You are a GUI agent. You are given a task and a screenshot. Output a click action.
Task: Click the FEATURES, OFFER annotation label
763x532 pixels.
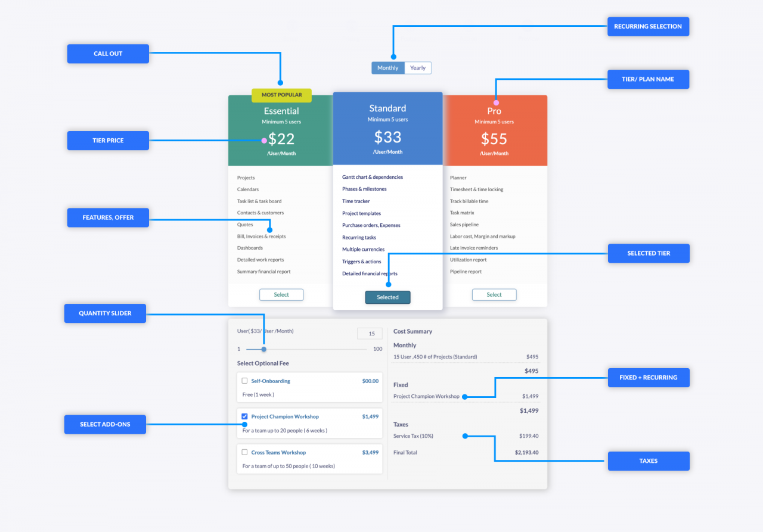pyautogui.click(x=108, y=217)
